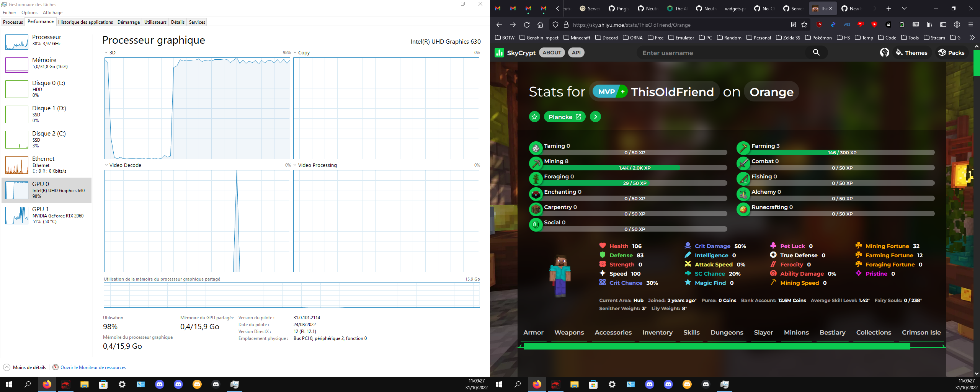Screen dimensions: 980x392
Task: Click the Plancke external link button
Action: [565, 117]
